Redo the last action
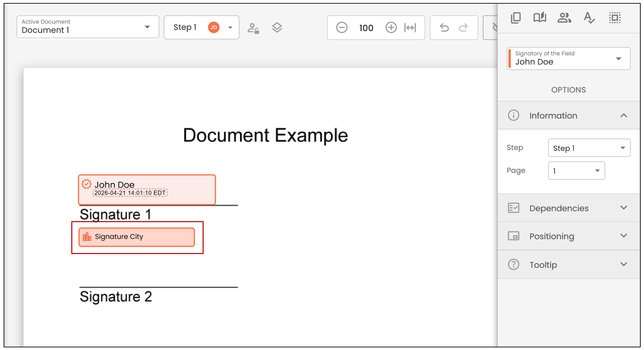Screen dimensions: 644x350 (463, 28)
